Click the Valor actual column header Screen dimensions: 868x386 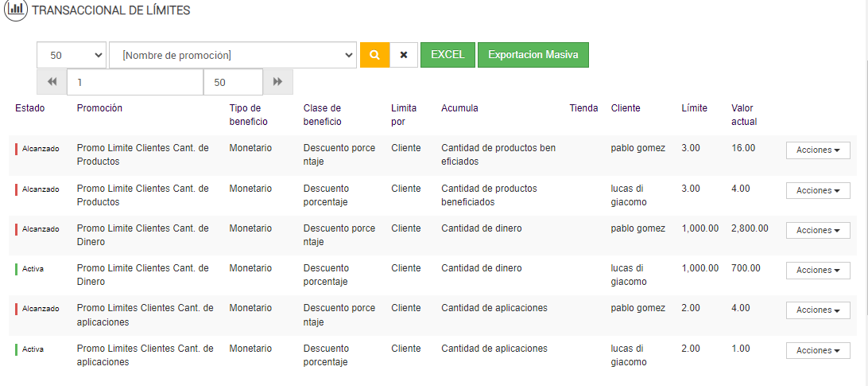(x=744, y=115)
